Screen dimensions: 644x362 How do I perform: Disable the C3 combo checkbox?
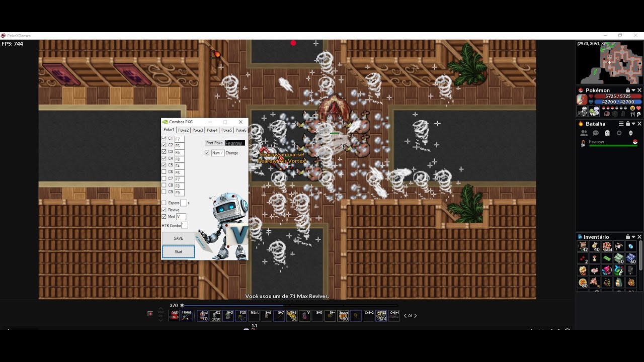[x=164, y=151]
